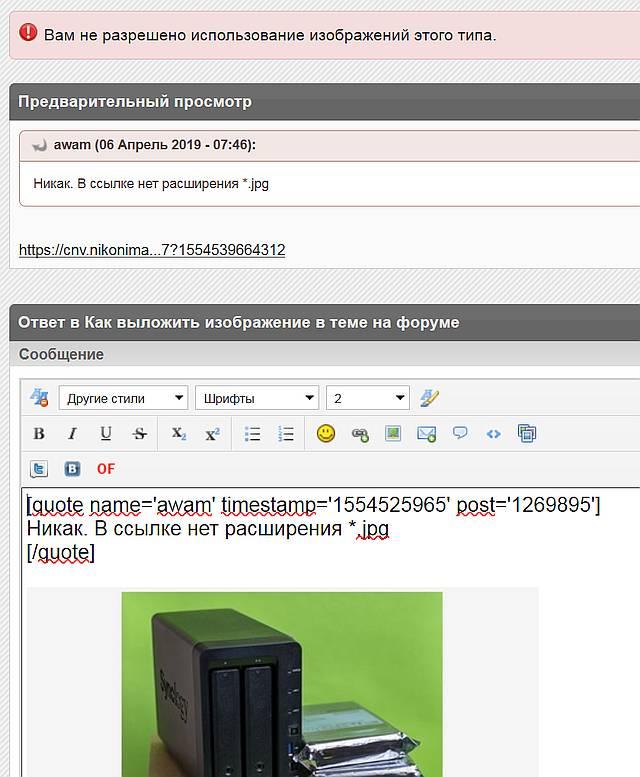640x777 pixels.
Task: Click the inserted NAS device image in editor
Action: [x=282, y=684]
